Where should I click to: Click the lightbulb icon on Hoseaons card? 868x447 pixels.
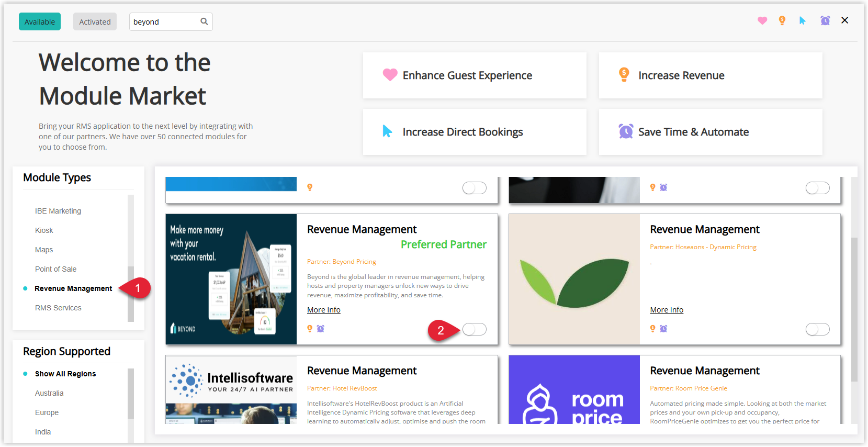(652, 329)
